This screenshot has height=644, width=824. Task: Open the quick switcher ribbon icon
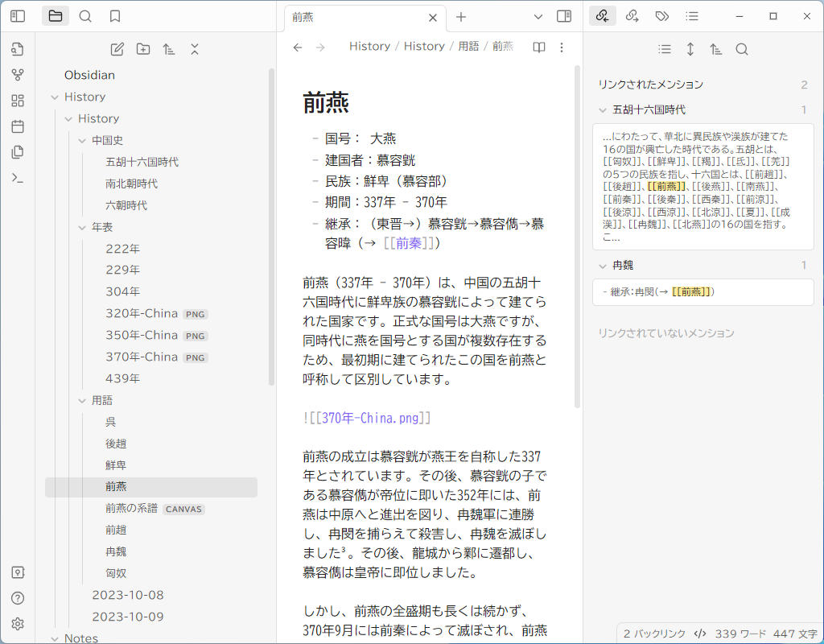pos(18,49)
